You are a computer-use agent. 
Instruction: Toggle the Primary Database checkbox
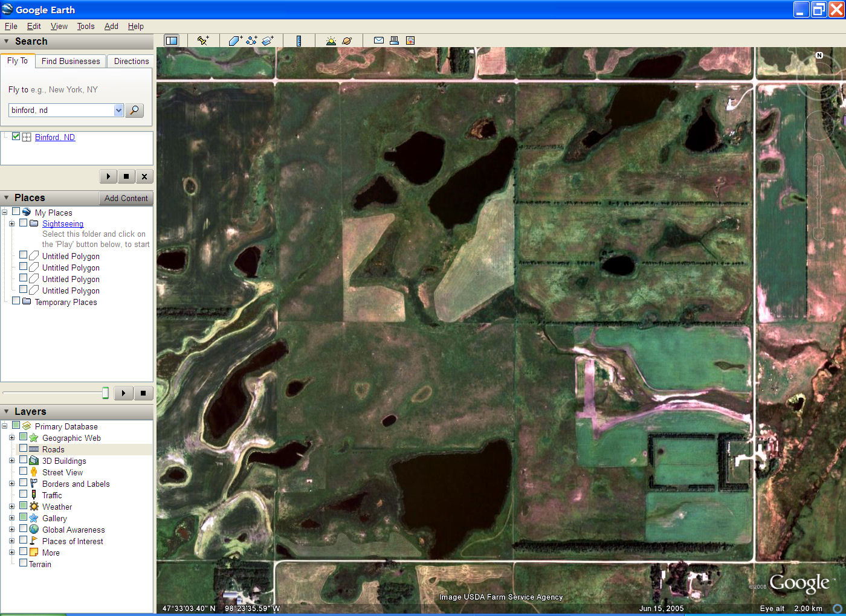point(16,426)
